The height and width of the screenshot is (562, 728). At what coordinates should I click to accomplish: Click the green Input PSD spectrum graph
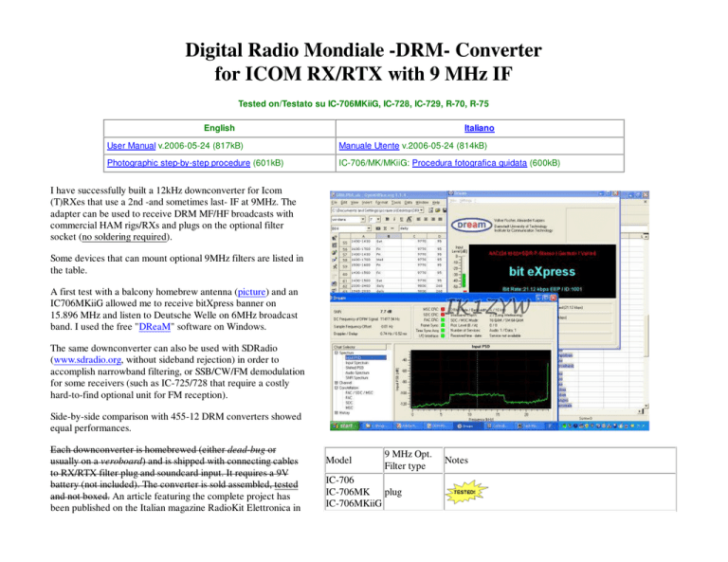481,379
